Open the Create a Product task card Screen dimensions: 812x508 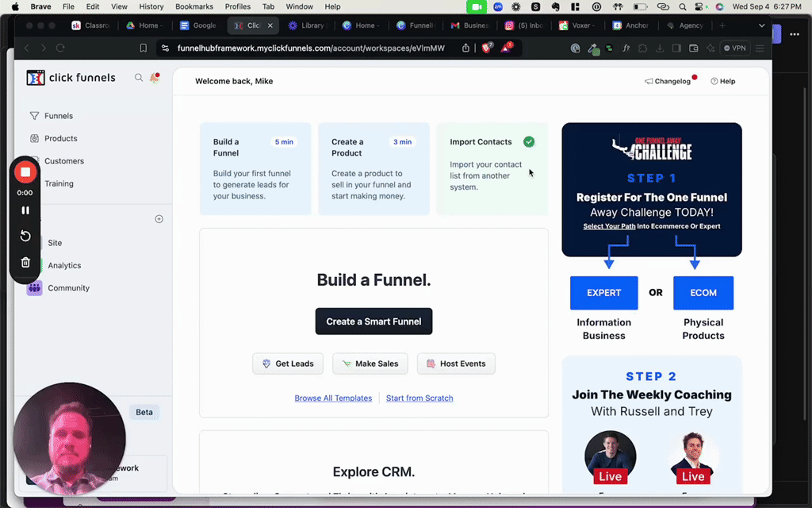point(374,169)
